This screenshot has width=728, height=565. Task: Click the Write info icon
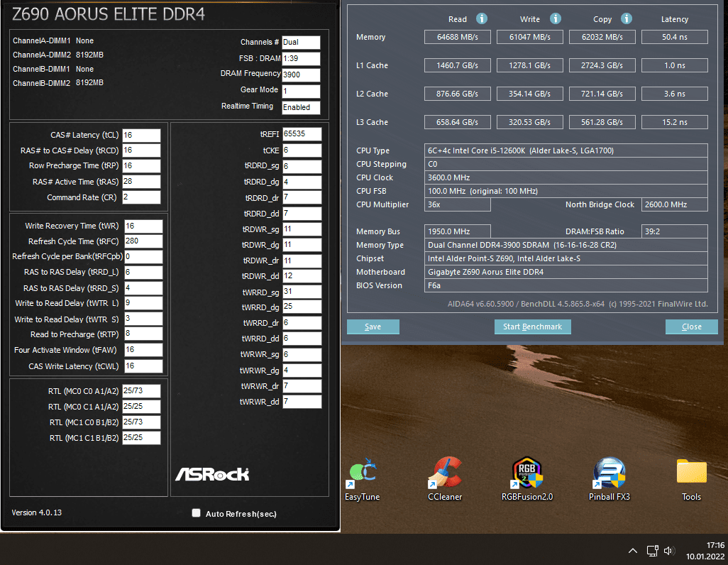pyautogui.click(x=556, y=18)
